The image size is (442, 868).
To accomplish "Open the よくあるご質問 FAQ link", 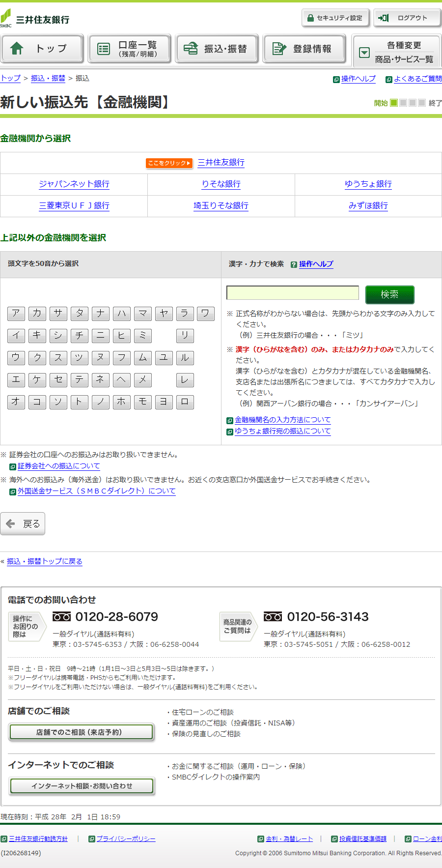I will [417, 79].
